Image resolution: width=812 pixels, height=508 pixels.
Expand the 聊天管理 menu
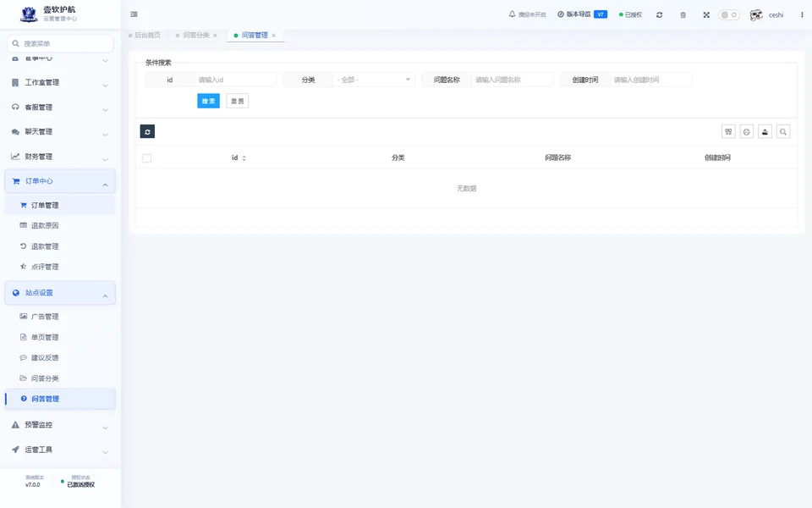pyautogui.click(x=60, y=132)
